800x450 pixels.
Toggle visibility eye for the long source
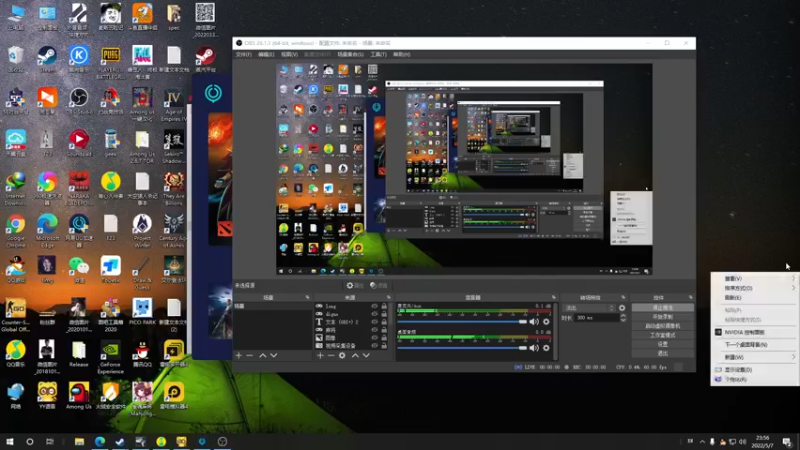coord(374,306)
